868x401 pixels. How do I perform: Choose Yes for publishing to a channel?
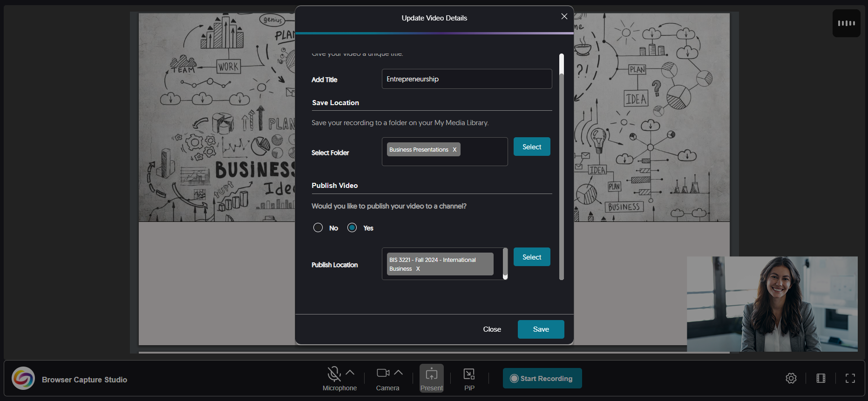[352, 227]
